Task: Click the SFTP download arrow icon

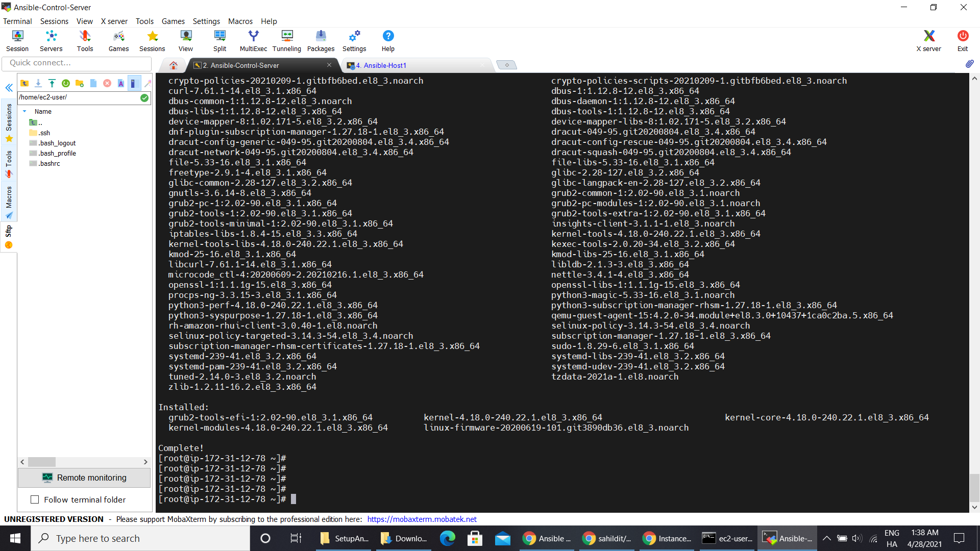Action: (x=38, y=83)
